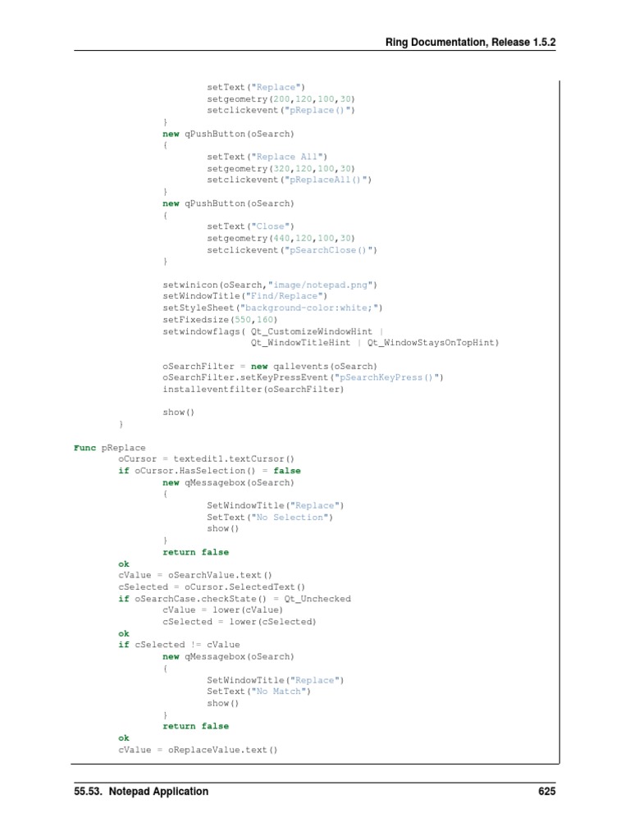Click the setStyleSheet "background-color:white;" line

272,308
